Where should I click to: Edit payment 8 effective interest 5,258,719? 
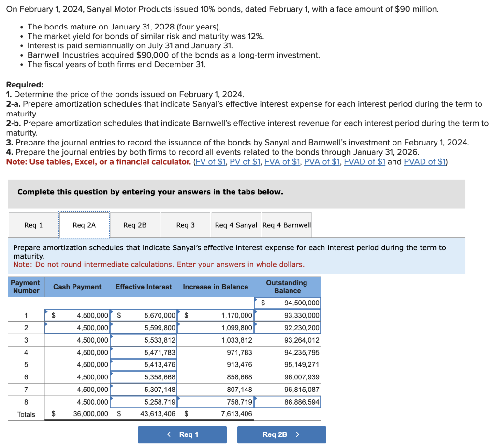coord(144,402)
